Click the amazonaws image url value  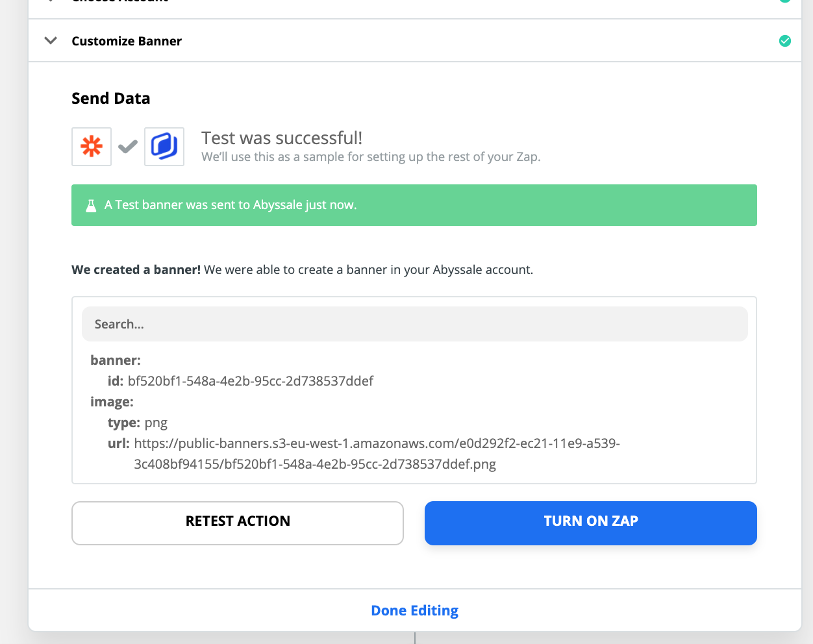tap(377, 454)
